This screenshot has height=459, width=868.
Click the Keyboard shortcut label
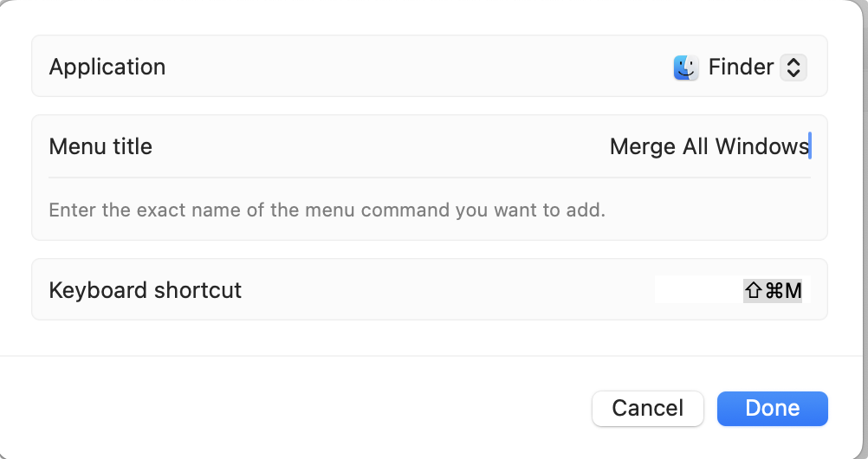[x=145, y=290]
